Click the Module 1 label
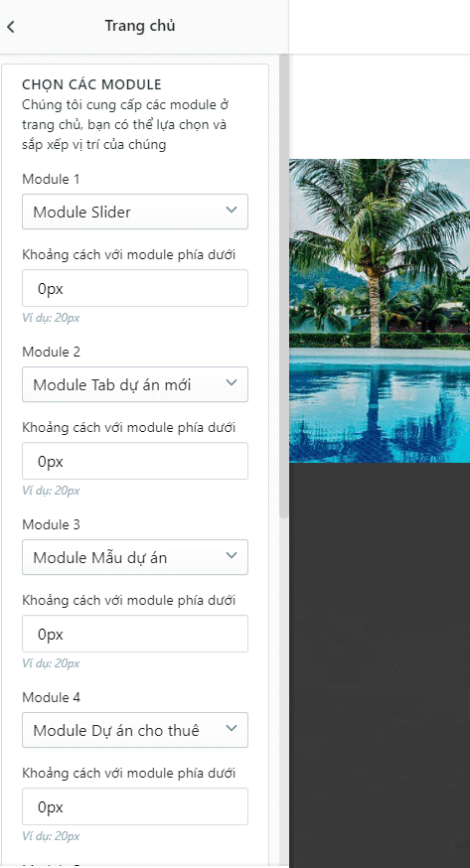Screen dimensions: 470x868 [51, 179]
